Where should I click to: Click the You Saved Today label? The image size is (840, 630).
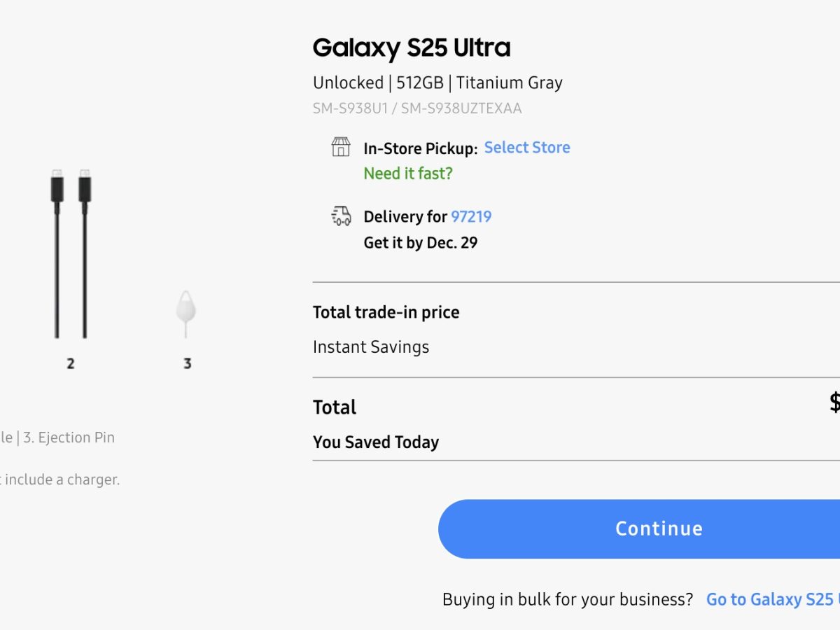(x=376, y=442)
